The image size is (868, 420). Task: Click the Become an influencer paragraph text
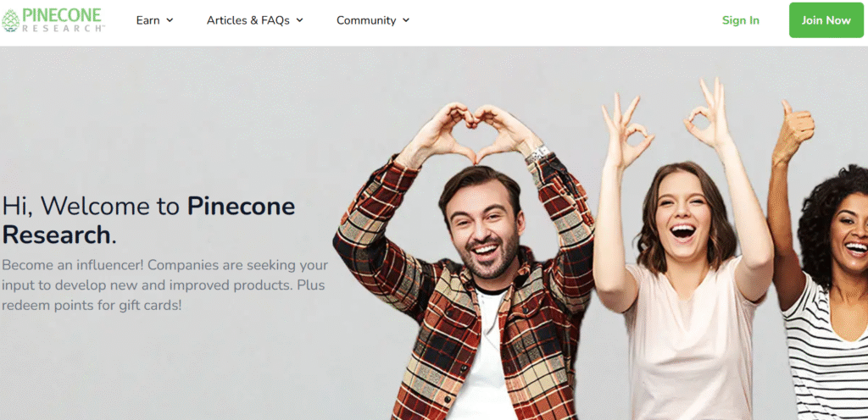(x=165, y=285)
